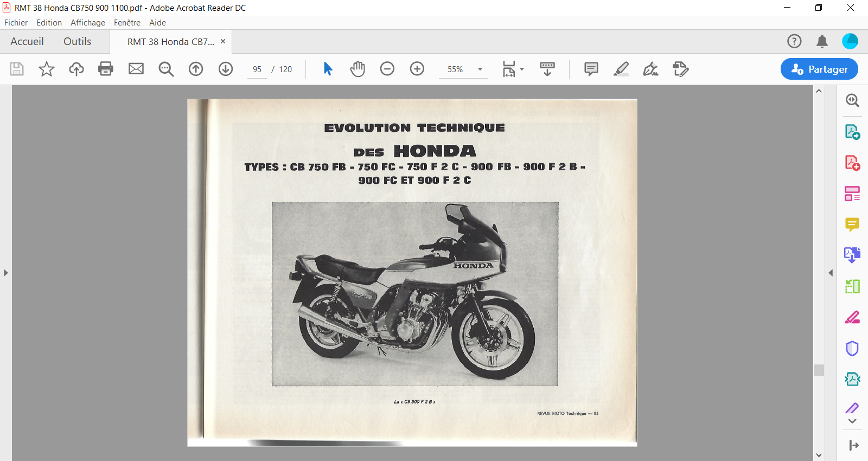The width and height of the screenshot is (868, 461).
Task: Click the Print file icon
Action: 106,69
